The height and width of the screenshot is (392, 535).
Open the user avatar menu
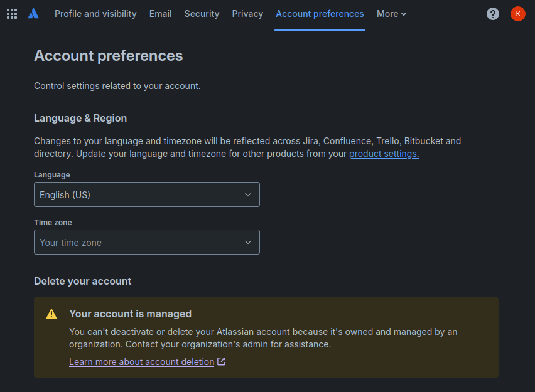[x=517, y=14]
